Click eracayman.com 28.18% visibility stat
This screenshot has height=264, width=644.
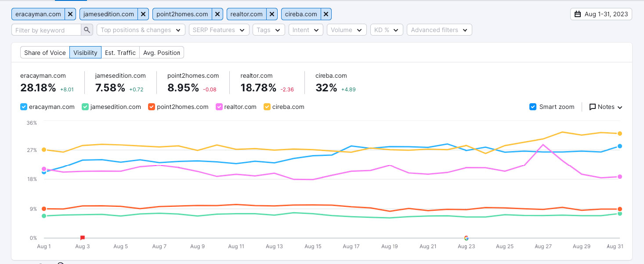pos(38,88)
